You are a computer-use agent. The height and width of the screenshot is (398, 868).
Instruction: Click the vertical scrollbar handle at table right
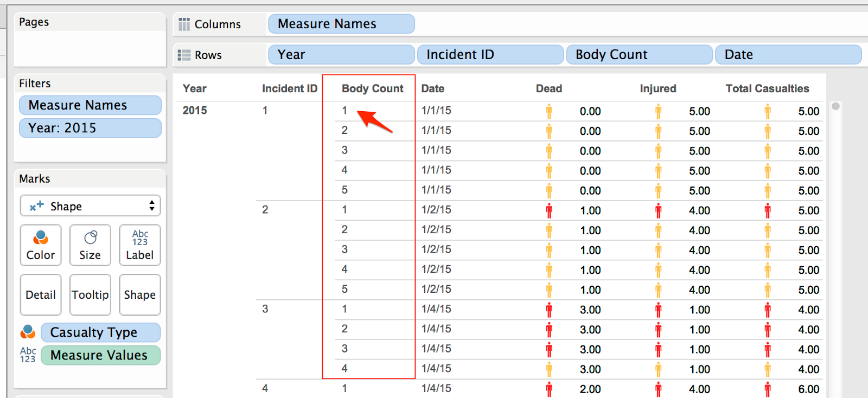836,106
